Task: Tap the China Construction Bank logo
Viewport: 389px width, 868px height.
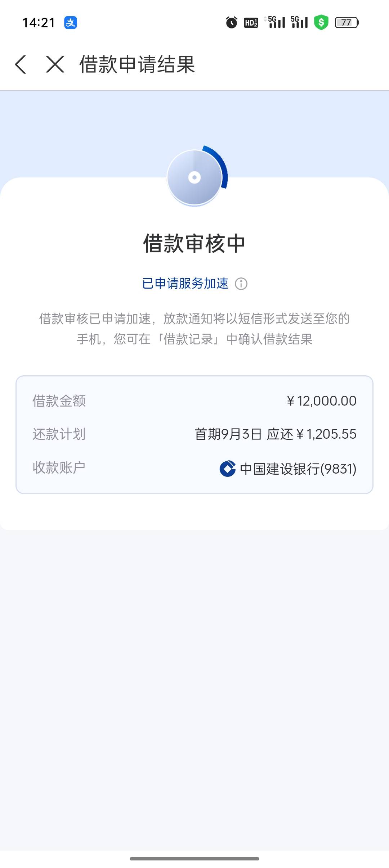Action: tap(228, 469)
